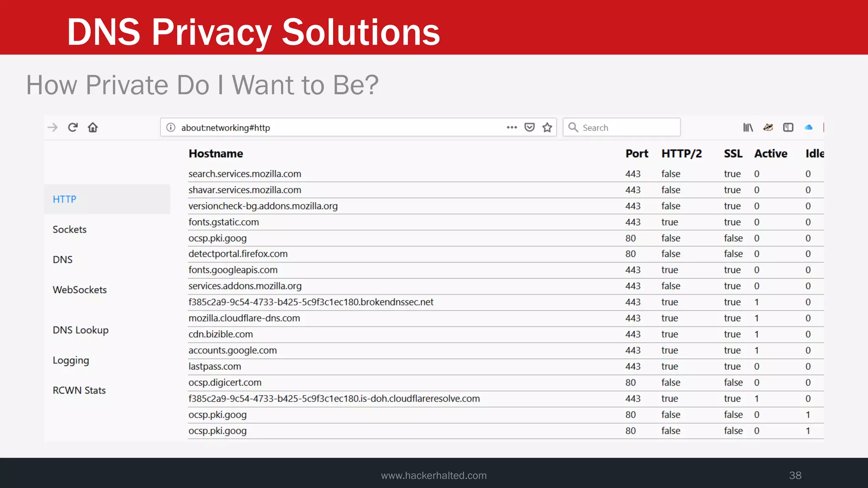Click HTTP/2 true for accounts.google.com
The height and width of the screenshot is (488, 868).
670,350
